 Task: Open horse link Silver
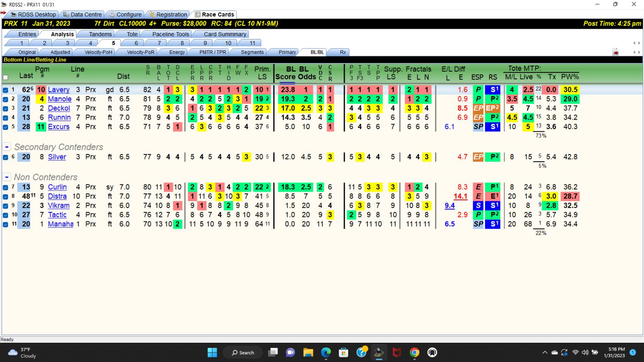(x=57, y=157)
